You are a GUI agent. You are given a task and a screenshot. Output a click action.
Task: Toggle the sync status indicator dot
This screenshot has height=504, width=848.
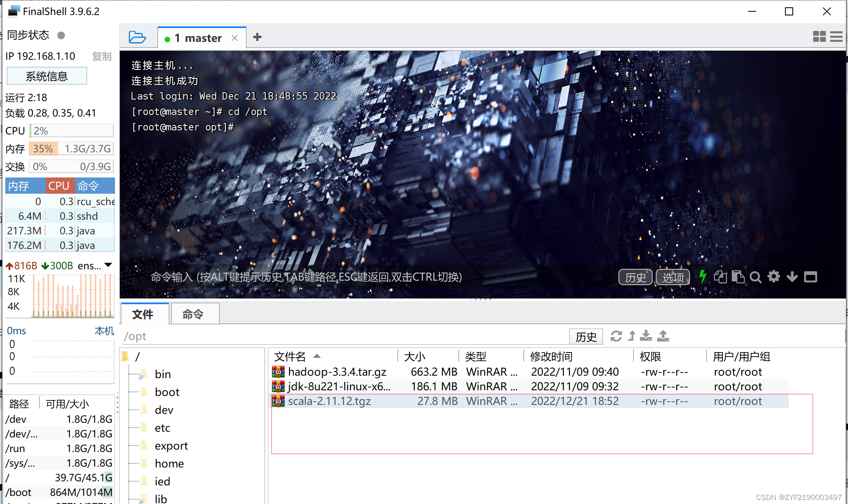coord(61,35)
